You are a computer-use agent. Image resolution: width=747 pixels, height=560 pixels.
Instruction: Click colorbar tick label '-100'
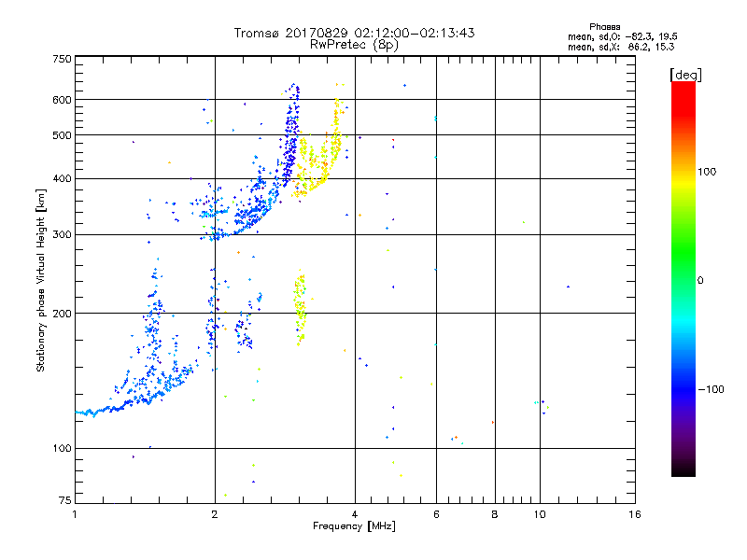click(x=711, y=389)
